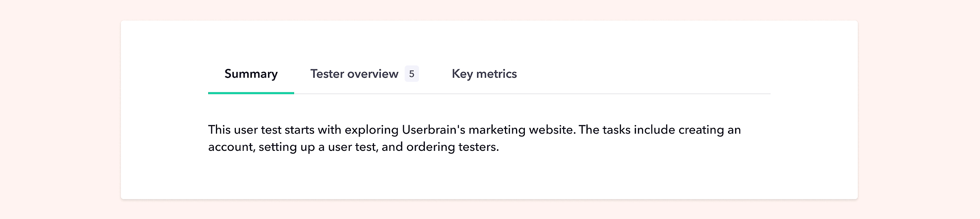
Task: Click the word "account" in the summary
Action: coord(231,147)
